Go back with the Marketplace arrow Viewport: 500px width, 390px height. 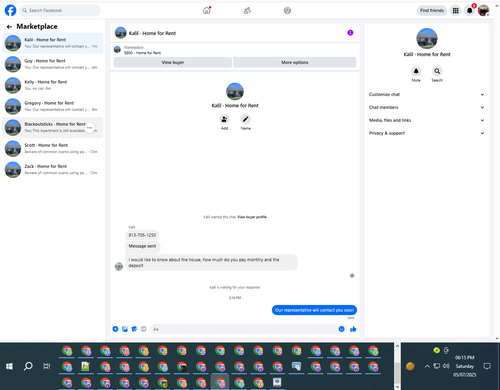tap(9, 27)
